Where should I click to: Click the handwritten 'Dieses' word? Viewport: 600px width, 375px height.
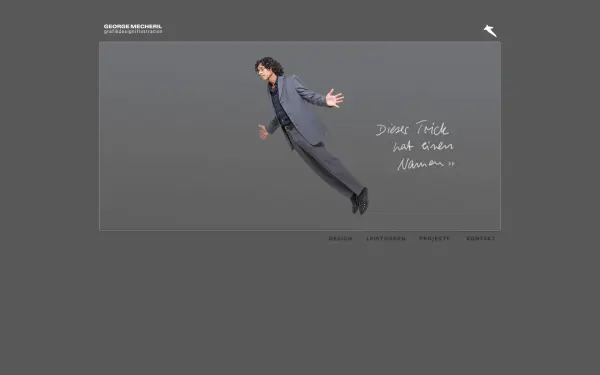[x=392, y=129]
